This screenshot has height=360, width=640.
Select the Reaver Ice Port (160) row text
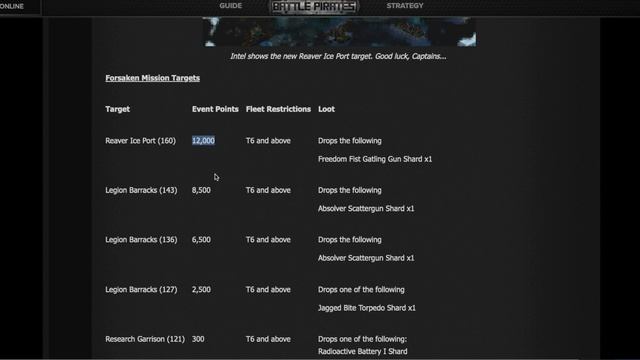pyautogui.click(x=140, y=141)
